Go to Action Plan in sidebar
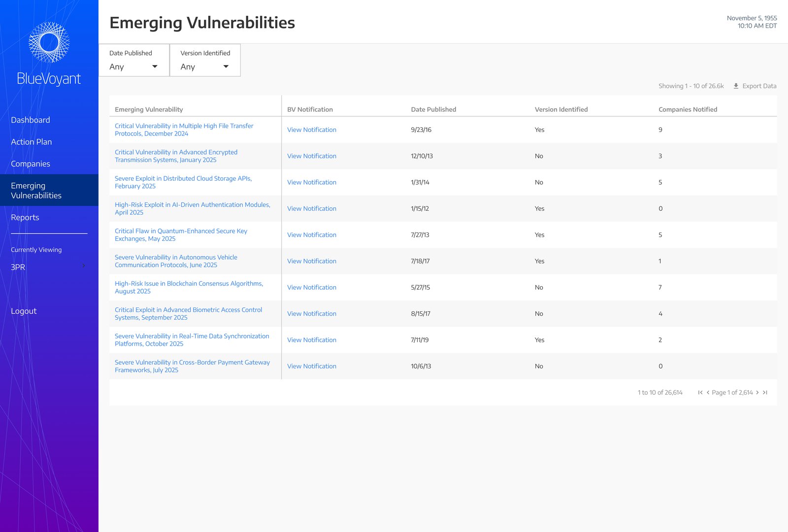The image size is (788, 532). (x=32, y=142)
